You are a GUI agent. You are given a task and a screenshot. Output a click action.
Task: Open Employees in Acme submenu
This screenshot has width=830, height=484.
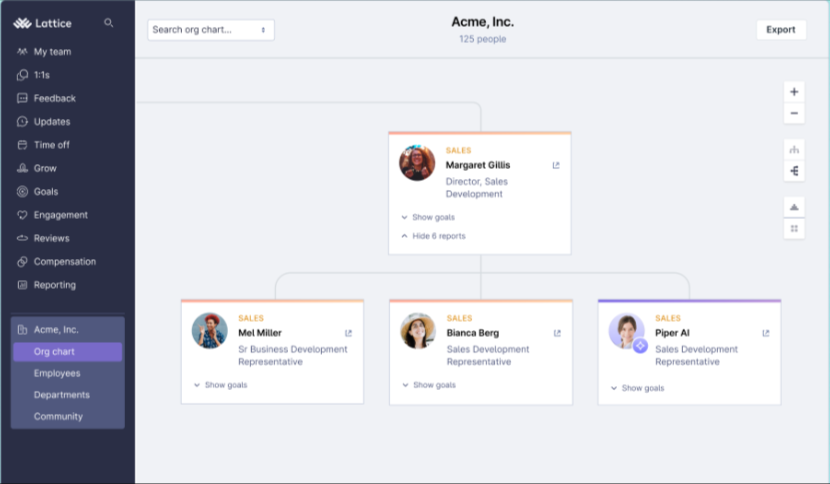coord(57,373)
